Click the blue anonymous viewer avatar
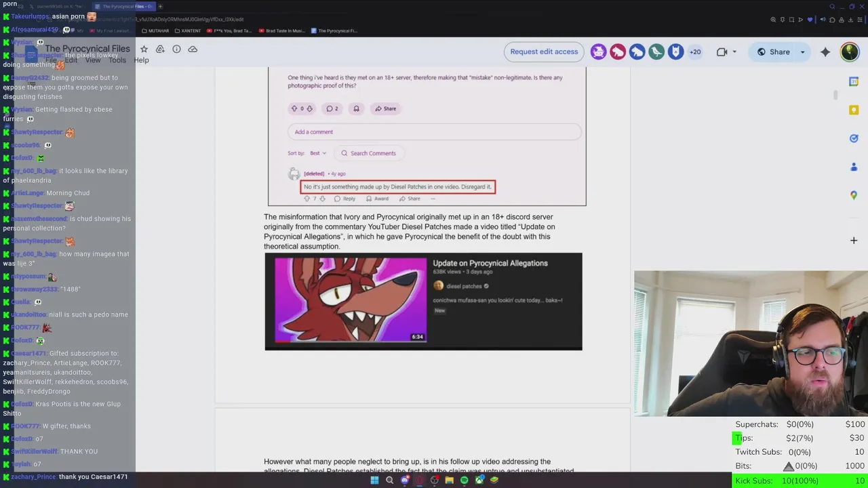The height and width of the screenshot is (488, 868). pyautogui.click(x=637, y=52)
